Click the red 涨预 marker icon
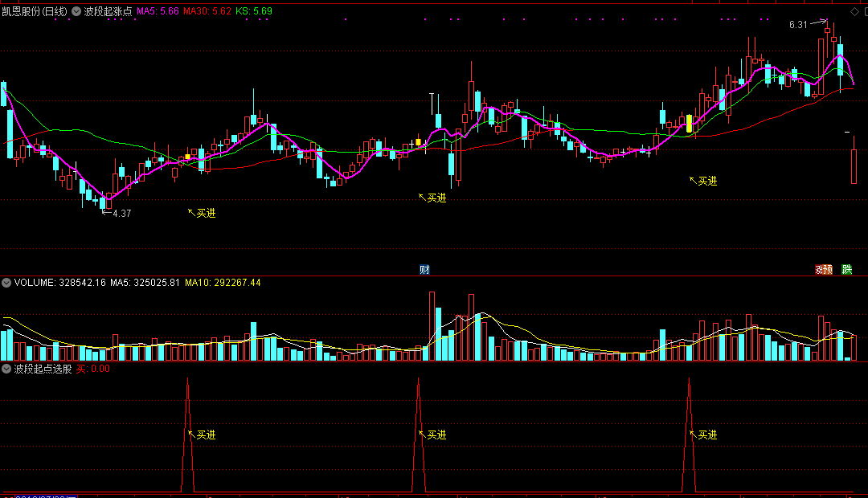The width and height of the screenshot is (868, 498). click(824, 269)
